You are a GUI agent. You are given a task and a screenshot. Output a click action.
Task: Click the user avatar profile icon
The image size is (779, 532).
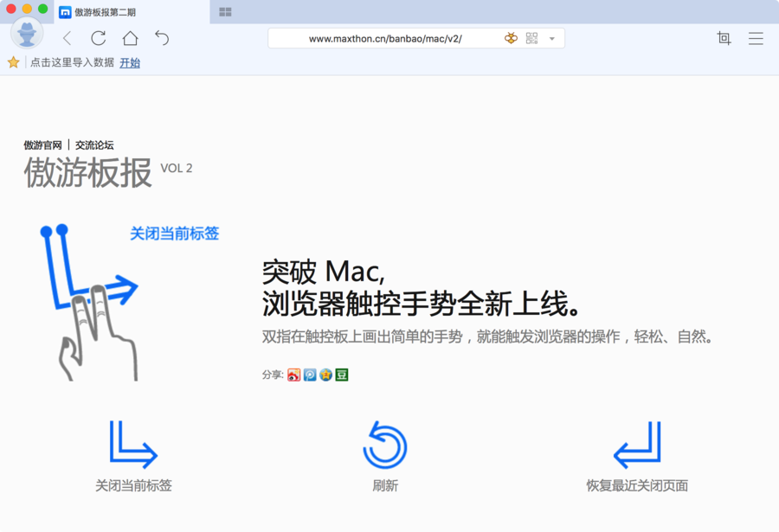coord(27,33)
